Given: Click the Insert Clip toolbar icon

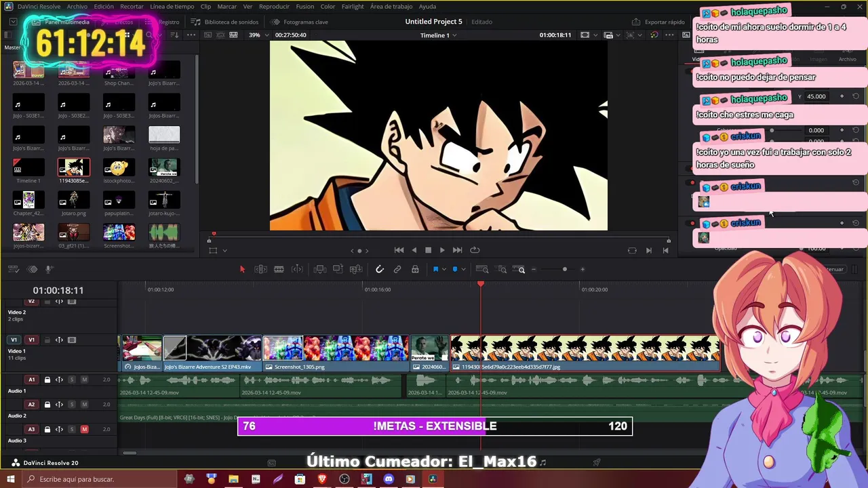Looking at the screenshot, I should click(320, 270).
